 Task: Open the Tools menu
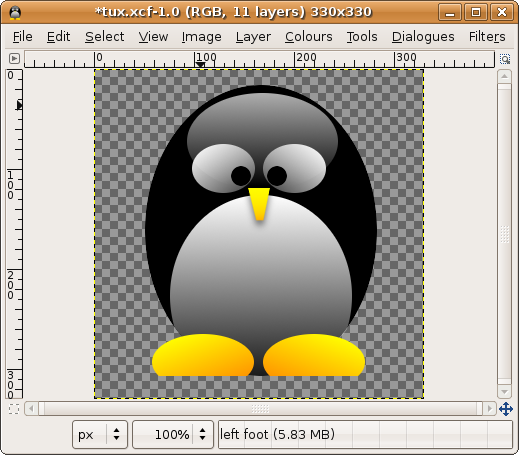coord(362,37)
